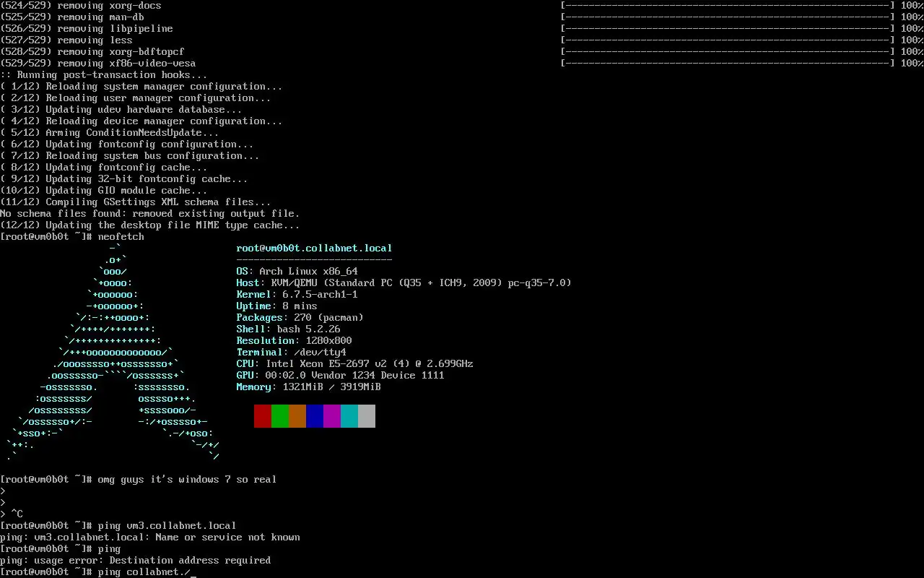924x578 pixels.
Task: Click the blue color block in neofetch
Action: click(x=315, y=416)
